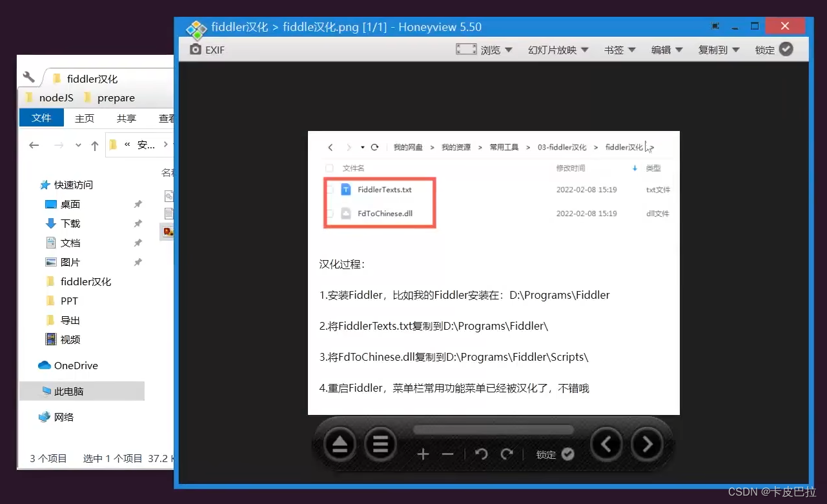Go to previous image arrow button
This screenshot has width=827, height=504.
click(606, 444)
